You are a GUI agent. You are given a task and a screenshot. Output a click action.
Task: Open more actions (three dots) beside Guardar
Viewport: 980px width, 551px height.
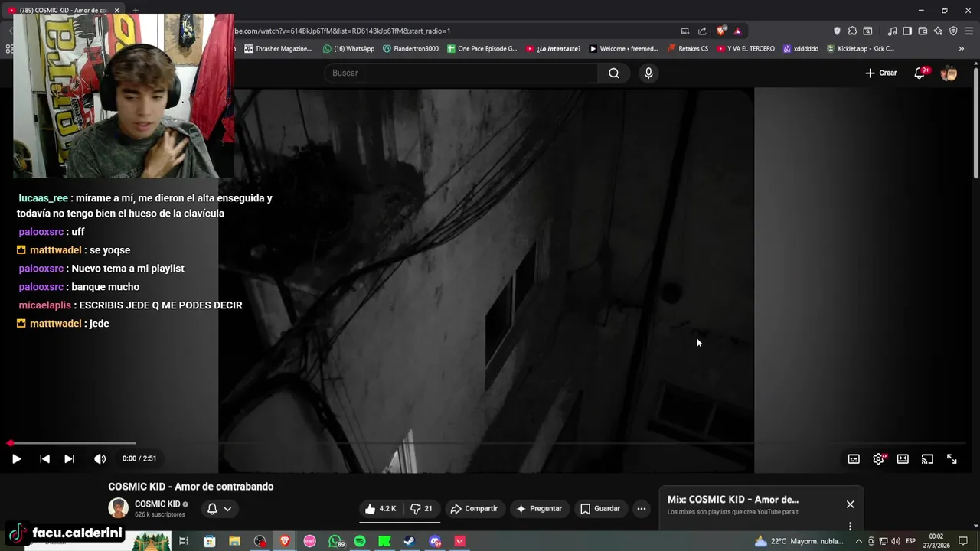click(642, 509)
